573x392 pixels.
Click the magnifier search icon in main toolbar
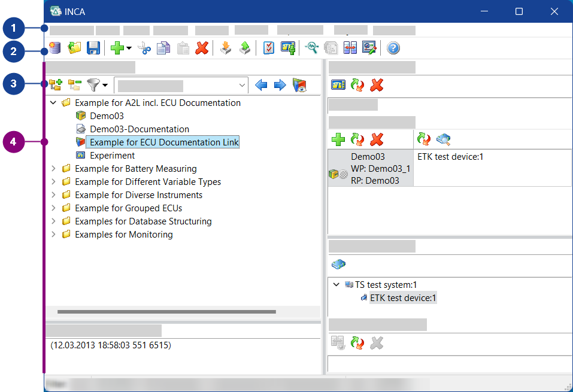pos(311,48)
